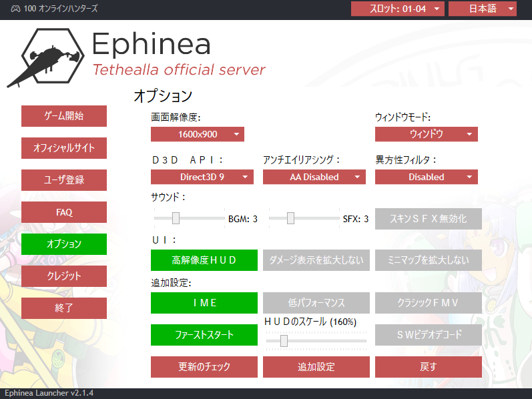Select the オプション sidebar item
Screen dimensions: 532x399
(x=64, y=244)
